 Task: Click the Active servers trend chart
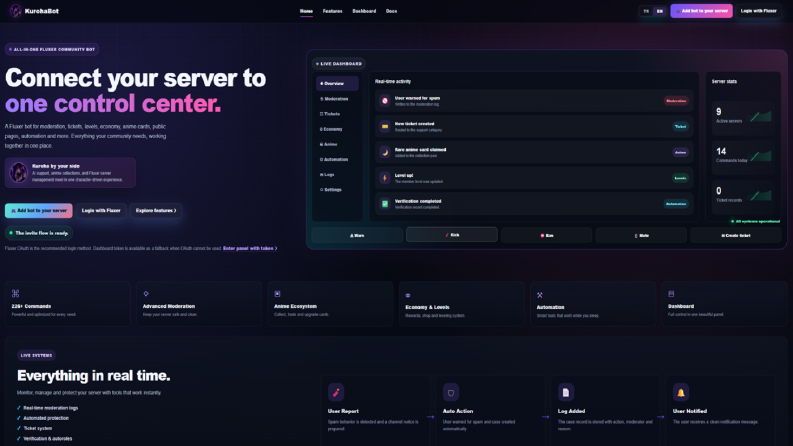click(761, 116)
